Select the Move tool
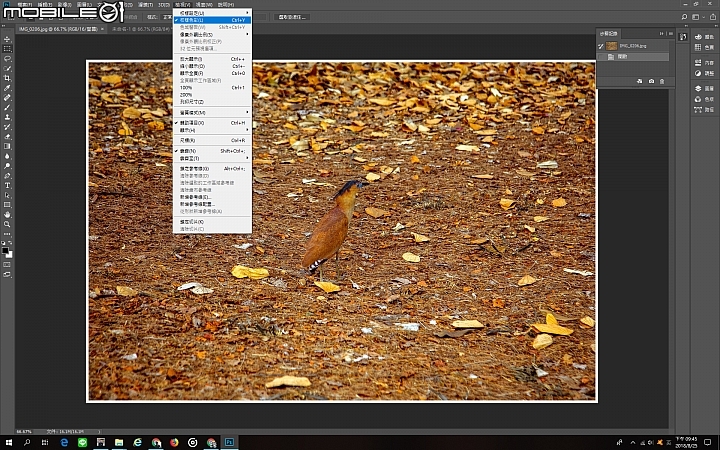The width and height of the screenshot is (720, 450). 7,39
